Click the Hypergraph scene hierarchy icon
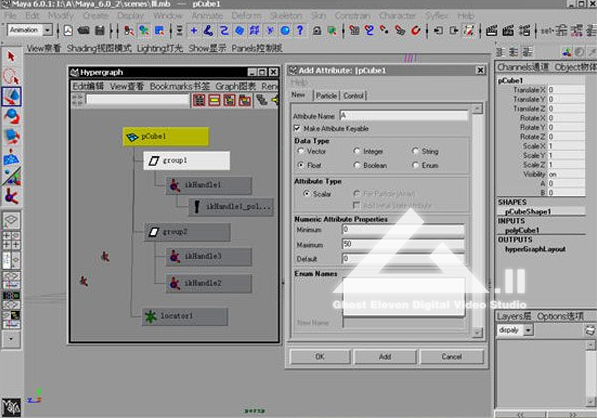The image size is (597, 418). click(x=199, y=100)
